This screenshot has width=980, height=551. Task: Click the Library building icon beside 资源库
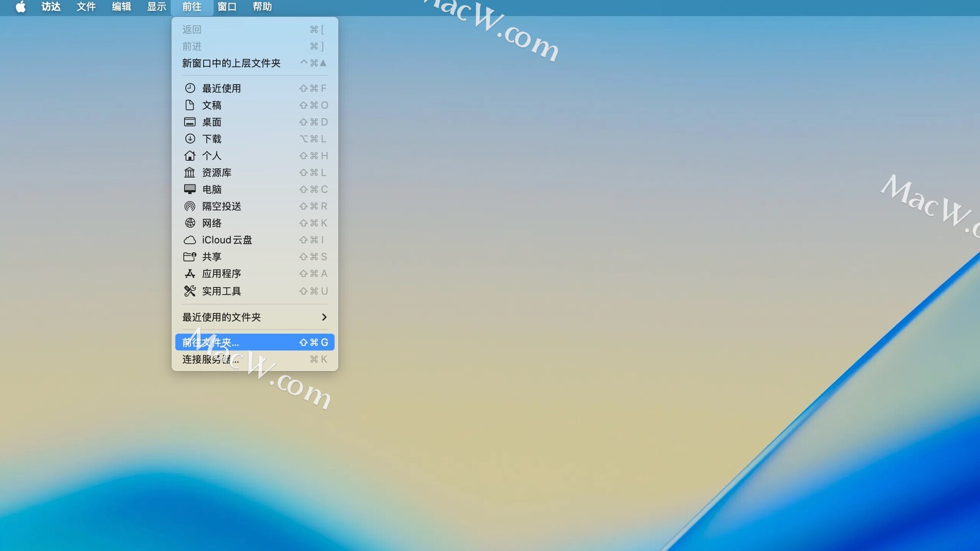click(x=190, y=172)
